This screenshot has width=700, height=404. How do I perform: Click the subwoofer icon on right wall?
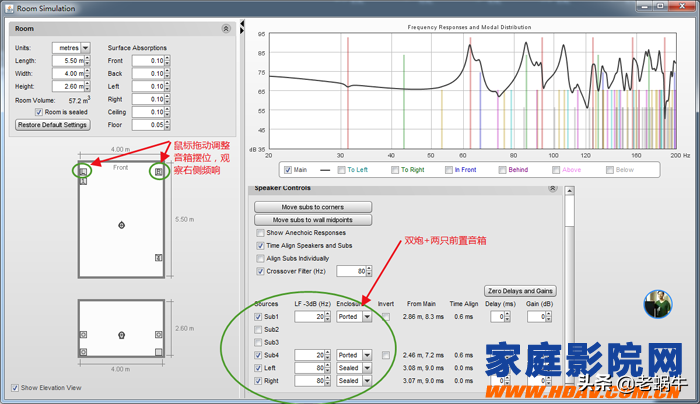click(158, 258)
